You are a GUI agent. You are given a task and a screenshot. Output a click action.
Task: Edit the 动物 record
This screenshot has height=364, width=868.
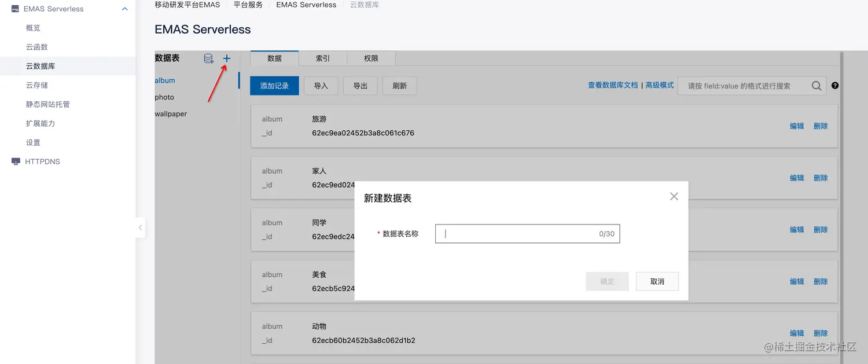point(797,333)
